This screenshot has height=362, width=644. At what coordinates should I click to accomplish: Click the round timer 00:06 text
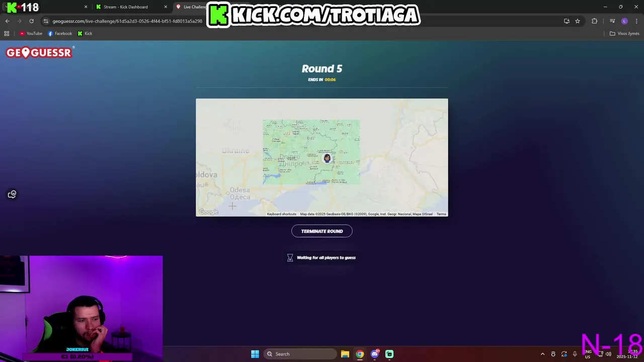point(330,79)
